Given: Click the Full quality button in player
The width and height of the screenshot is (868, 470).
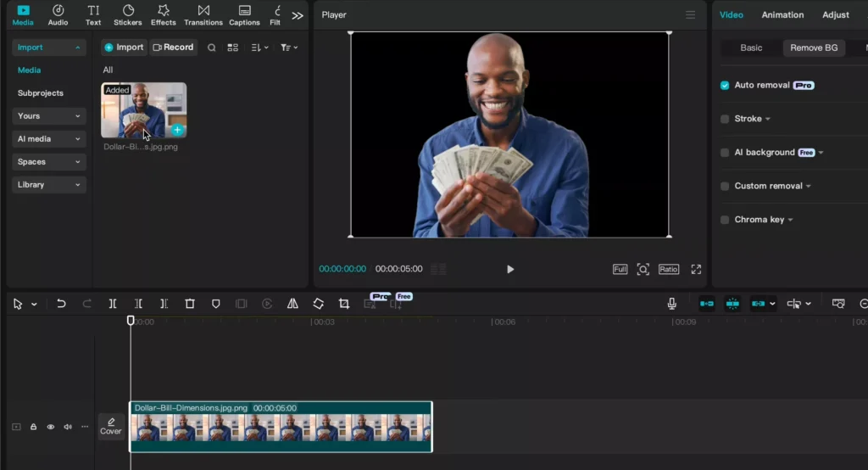Looking at the screenshot, I should click(x=620, y=270).
